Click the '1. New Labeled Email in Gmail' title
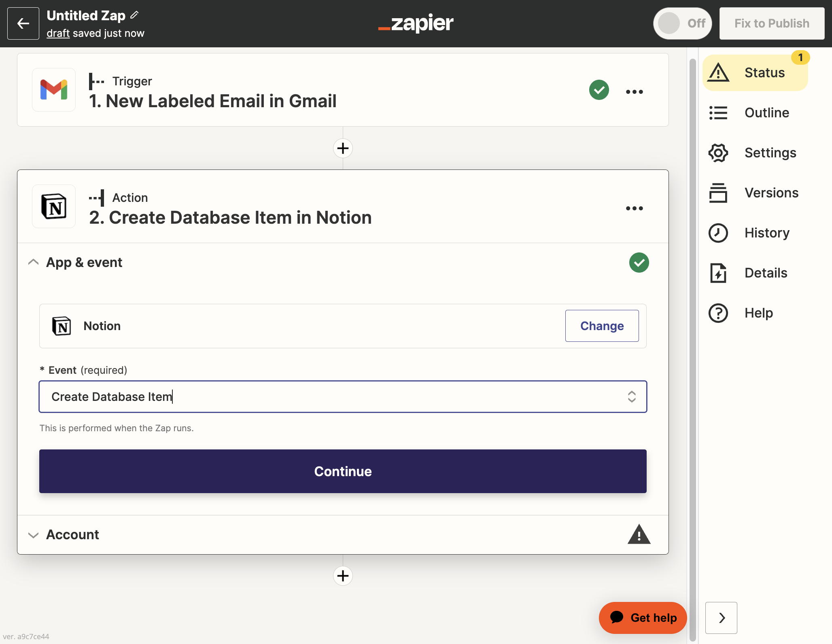 [212, 101]
